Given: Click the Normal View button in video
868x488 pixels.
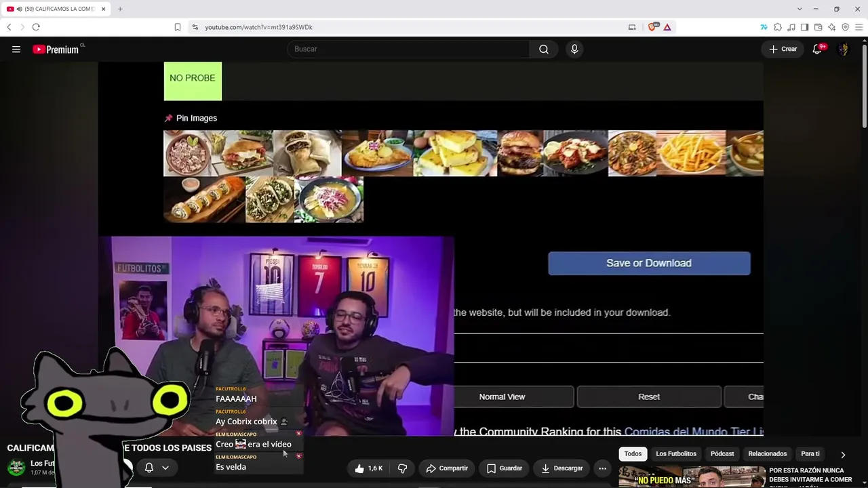Looking at the screenshot, I should pos(502,396).
